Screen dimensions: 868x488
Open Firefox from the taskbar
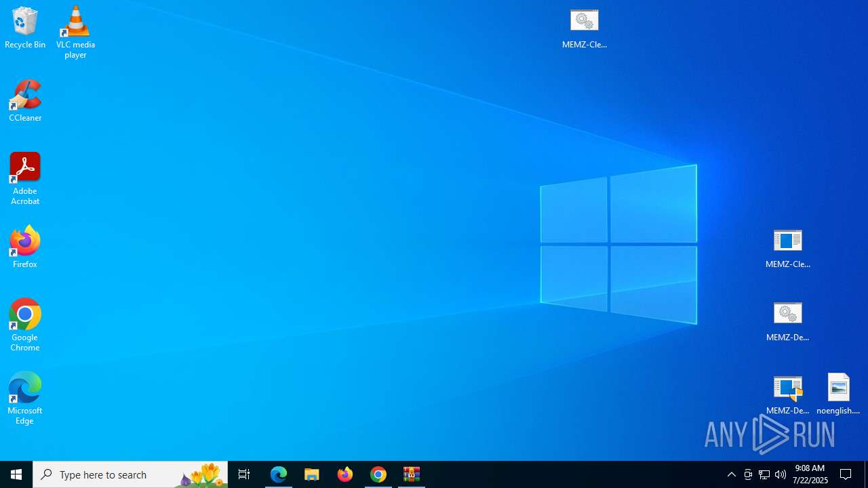pos(345,474)
